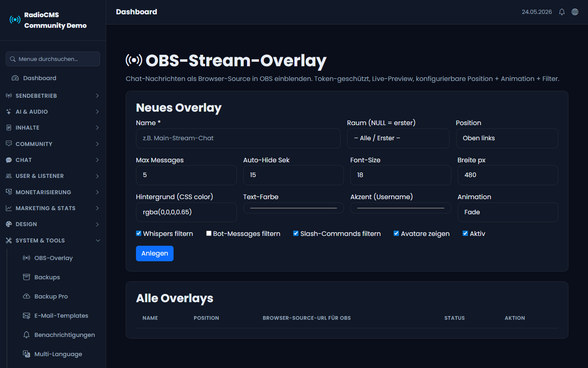The width and height of the screenshot is (588, 368).
Task: Click the Backup Pro cloud icon
Action: [x=27, y=296]
